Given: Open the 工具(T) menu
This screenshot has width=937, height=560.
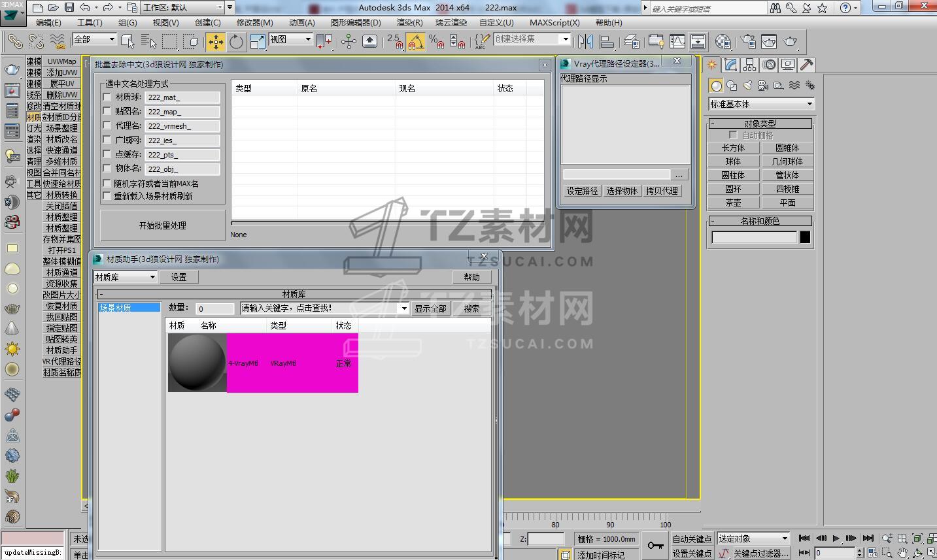Looking at the screenshot, I should pos(90,22).
